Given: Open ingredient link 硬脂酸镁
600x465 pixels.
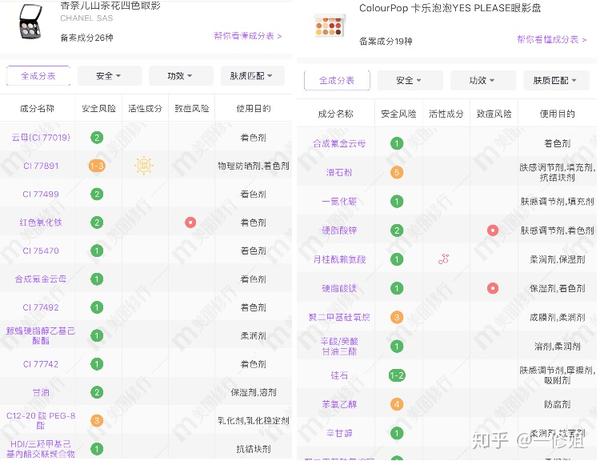Looking at the screenshot, I should pos(339,288).
